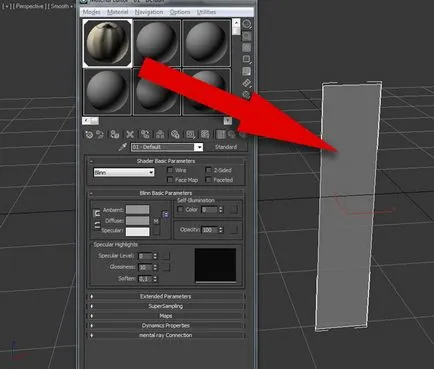Click the Make Preview filmstrip icon
Viewport: 434px width, 369px height.
point(247,83)
